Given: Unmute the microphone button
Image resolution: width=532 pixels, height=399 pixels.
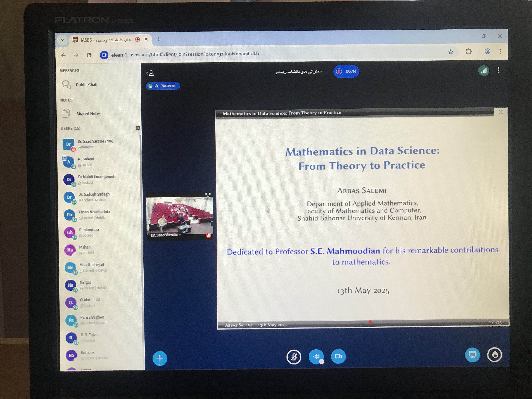Looking at the screenshot, I should (294, 357).
